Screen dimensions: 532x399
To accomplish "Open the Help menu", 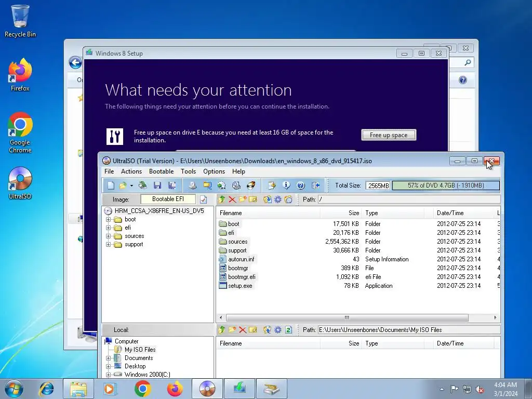I will coord(238,171).
